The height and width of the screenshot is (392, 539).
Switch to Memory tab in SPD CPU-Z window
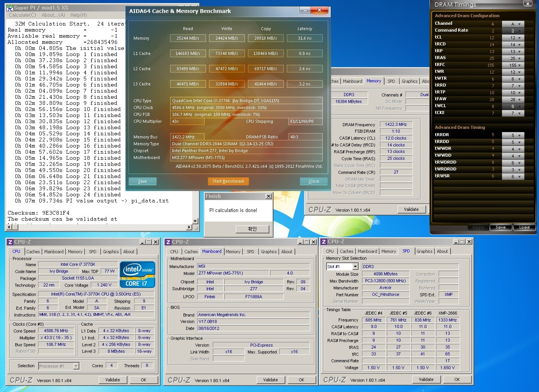(389, 251)
